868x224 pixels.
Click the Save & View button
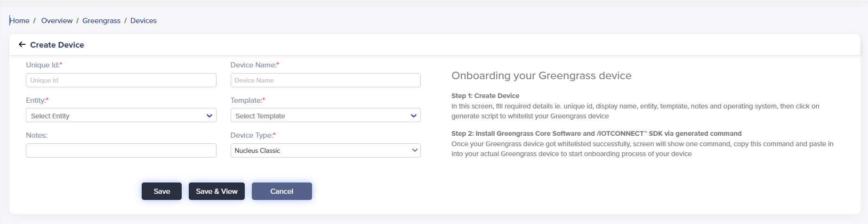(x=217, y=191)
